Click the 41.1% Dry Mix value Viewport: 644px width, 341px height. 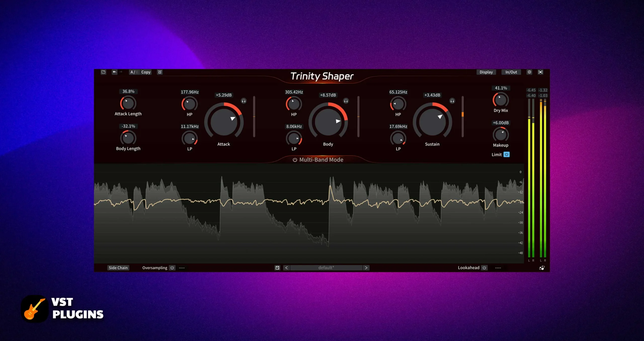[x=501, y=88]
